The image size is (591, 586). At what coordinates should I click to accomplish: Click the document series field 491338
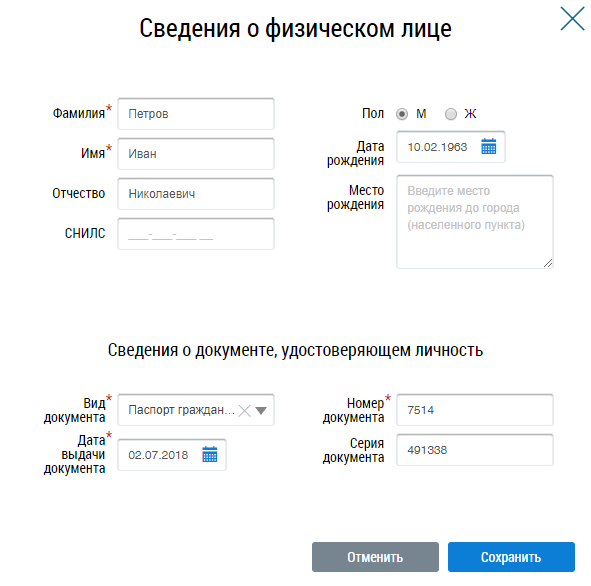(x=475, y=450)
